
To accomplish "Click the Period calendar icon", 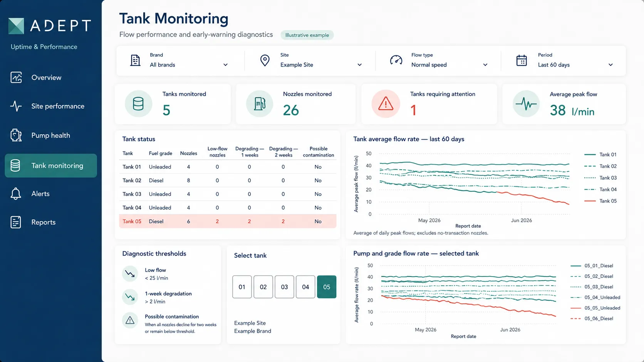I will [522, 60].
